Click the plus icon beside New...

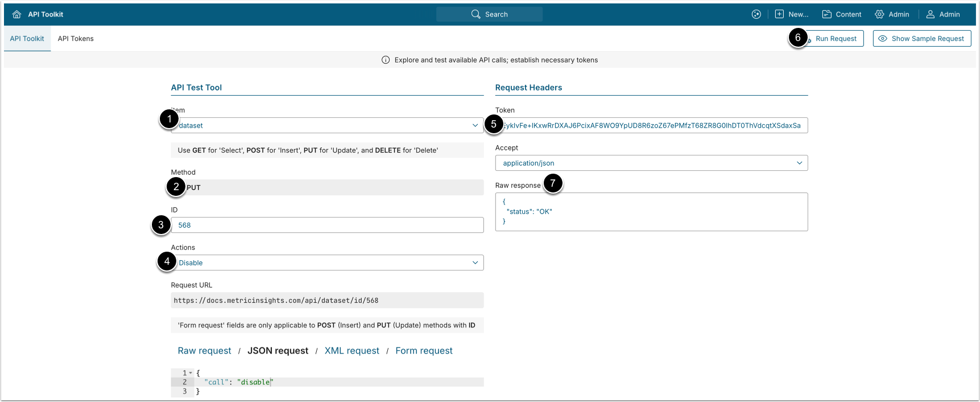pyautogui.click(x=779, y=14)
